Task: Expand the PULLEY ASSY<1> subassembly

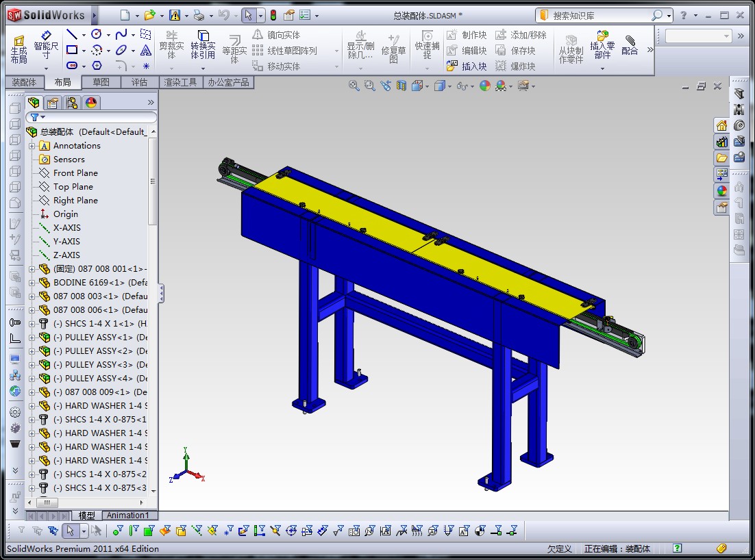Action: pyautogui.click(x=32, y=338)
